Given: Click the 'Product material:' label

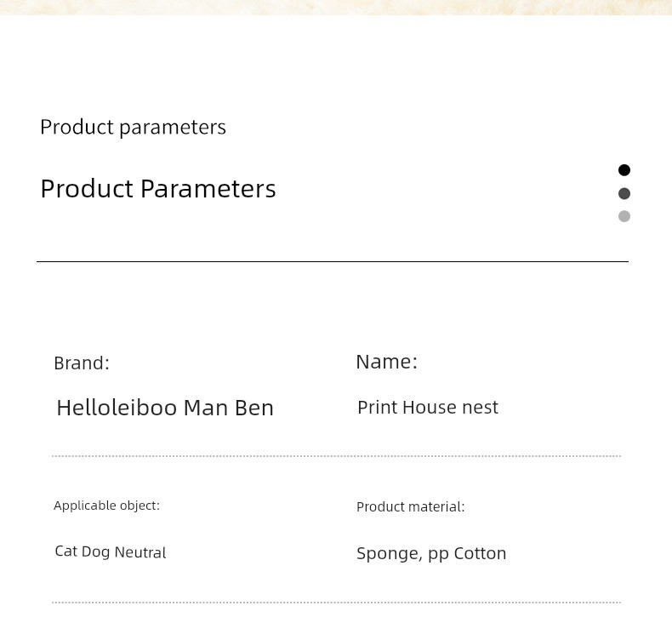Looking at the screenshot, I should coord(410,506).
